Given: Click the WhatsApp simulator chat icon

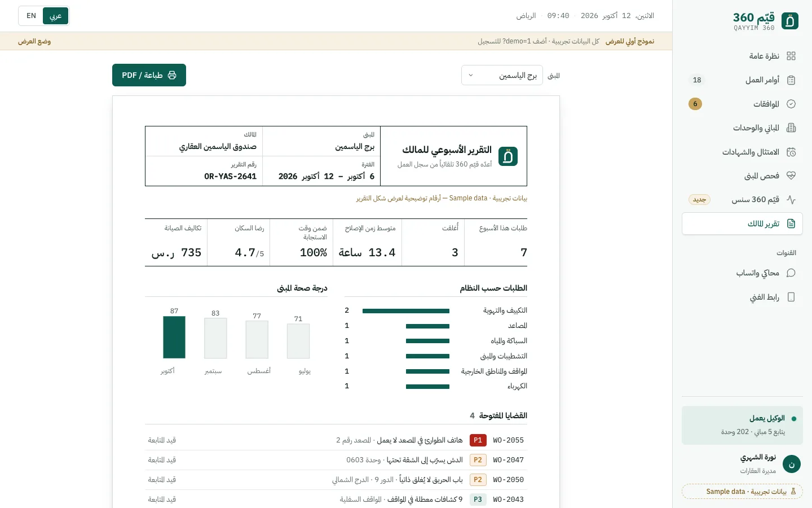Looking at the screenshot, I should tap(791, 273).
